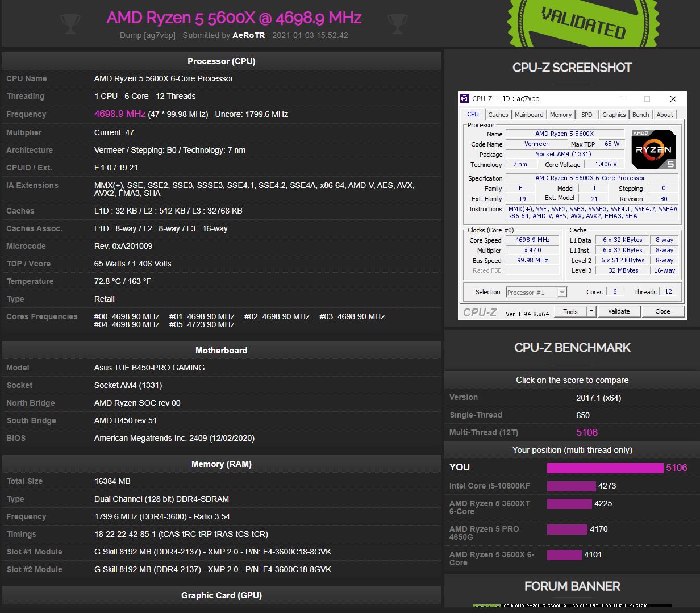
Task: Click the Tools button in CPU-Z
Action: pyautogui.click(x=570, y=311)
